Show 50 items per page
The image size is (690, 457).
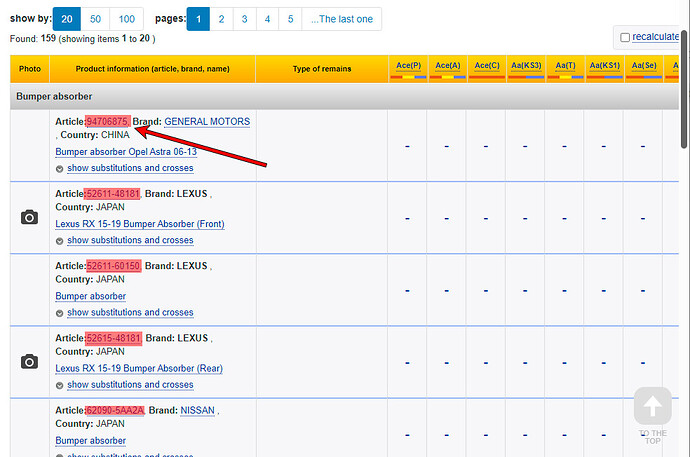pos(97,19)
